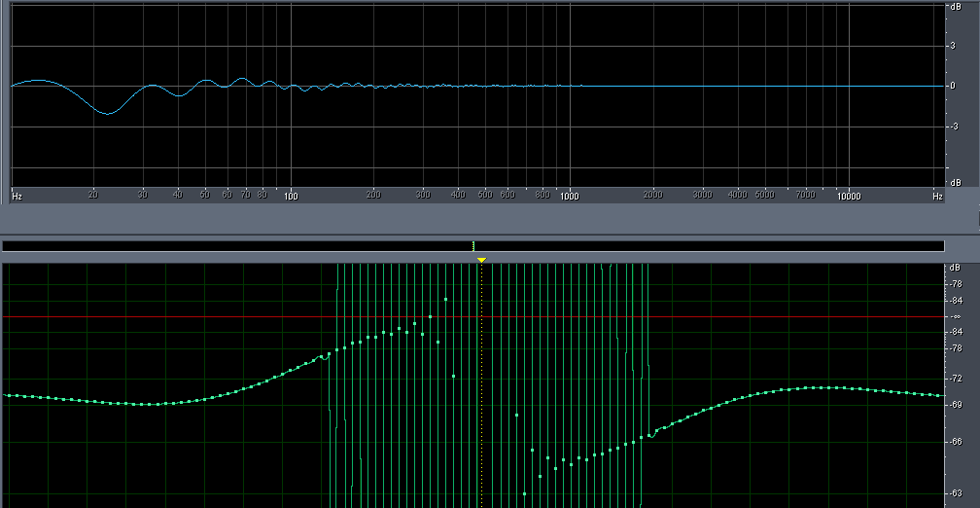Click the yellow dotted cursor line in waveform

pos(481,385)
